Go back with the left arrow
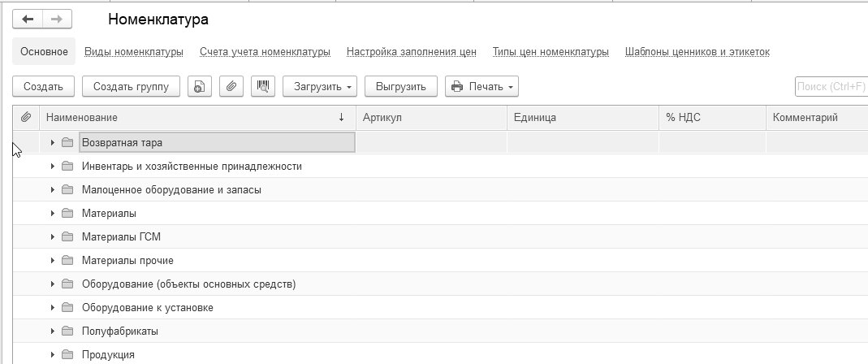 click(28, 19)
